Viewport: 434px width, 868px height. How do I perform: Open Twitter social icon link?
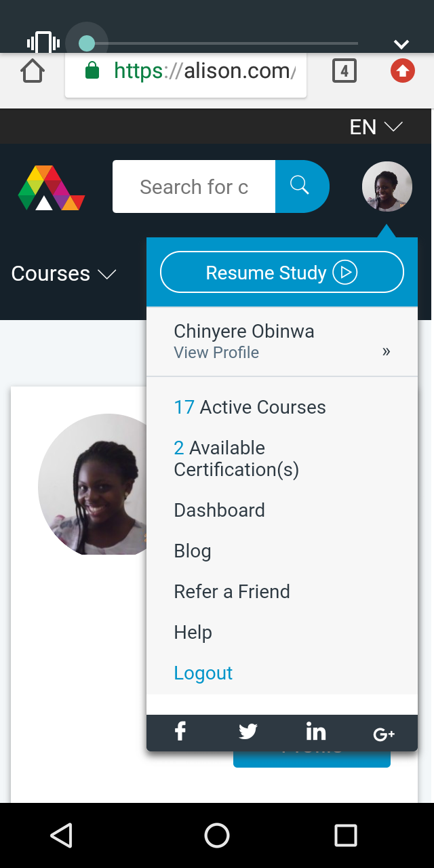pos(248,732)
